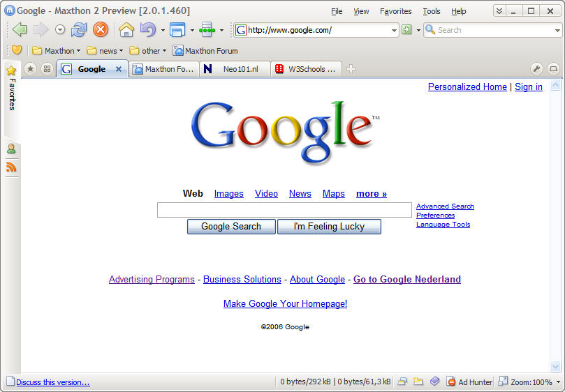Click the wrench icon on tab bar

[x=536, y=69]
